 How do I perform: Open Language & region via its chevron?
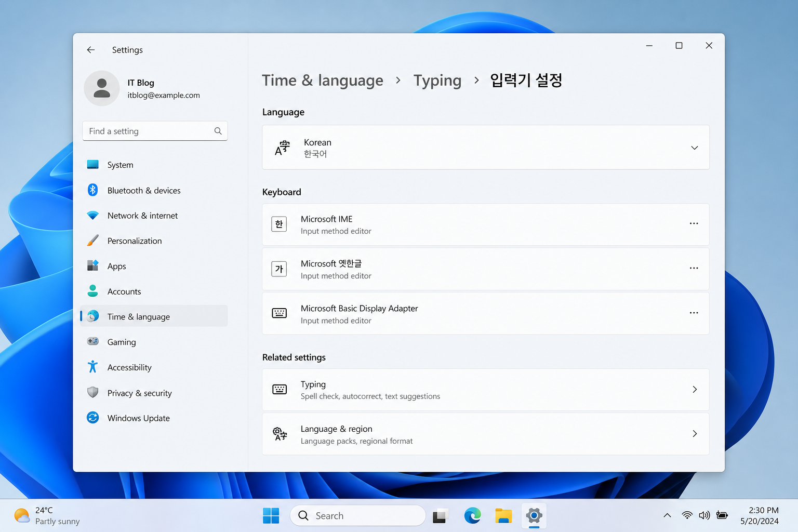(x=695, y=433)
